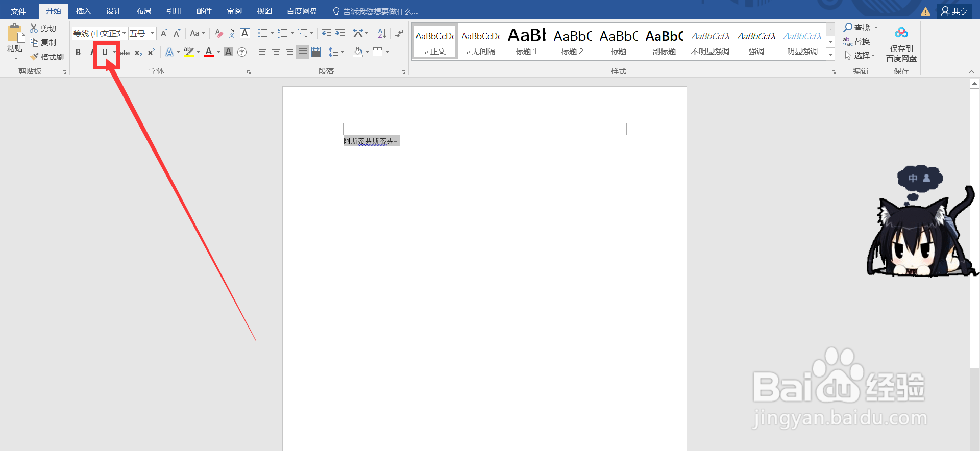This screenshot has height=451, width=980.
Task: Open the 选择 (Select) dropdown
Action: pos(860,55)
